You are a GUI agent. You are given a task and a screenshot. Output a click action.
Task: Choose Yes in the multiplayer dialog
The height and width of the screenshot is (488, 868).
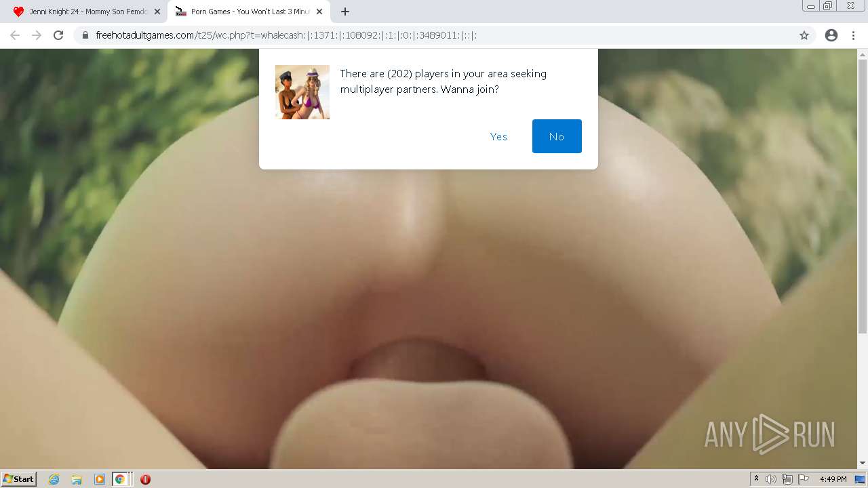click(x=498, y=136)
